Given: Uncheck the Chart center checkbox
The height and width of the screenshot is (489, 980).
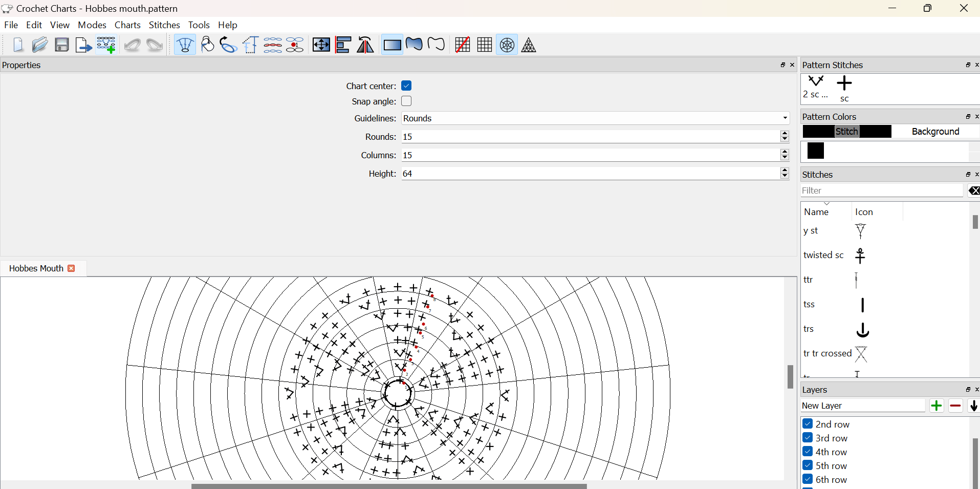Looking at the screenshot, I should 406,86.
